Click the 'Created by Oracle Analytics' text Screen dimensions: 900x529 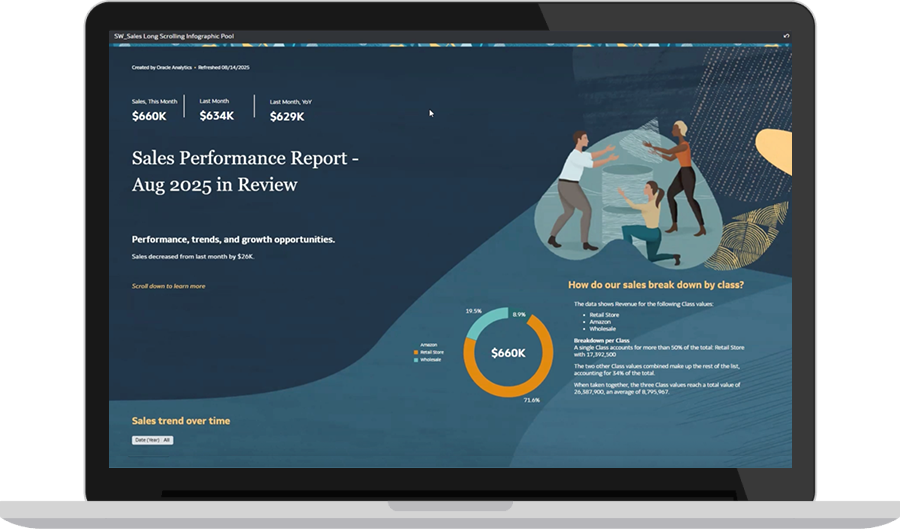point(162,67)
